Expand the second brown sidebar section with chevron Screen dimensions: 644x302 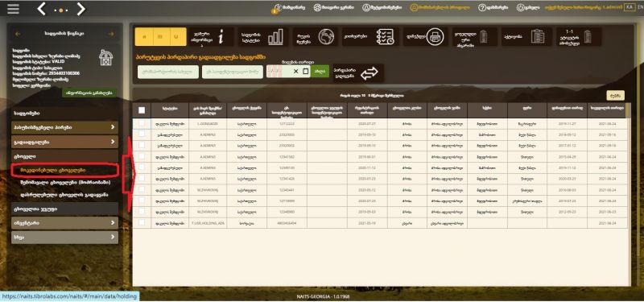(65, 142)
